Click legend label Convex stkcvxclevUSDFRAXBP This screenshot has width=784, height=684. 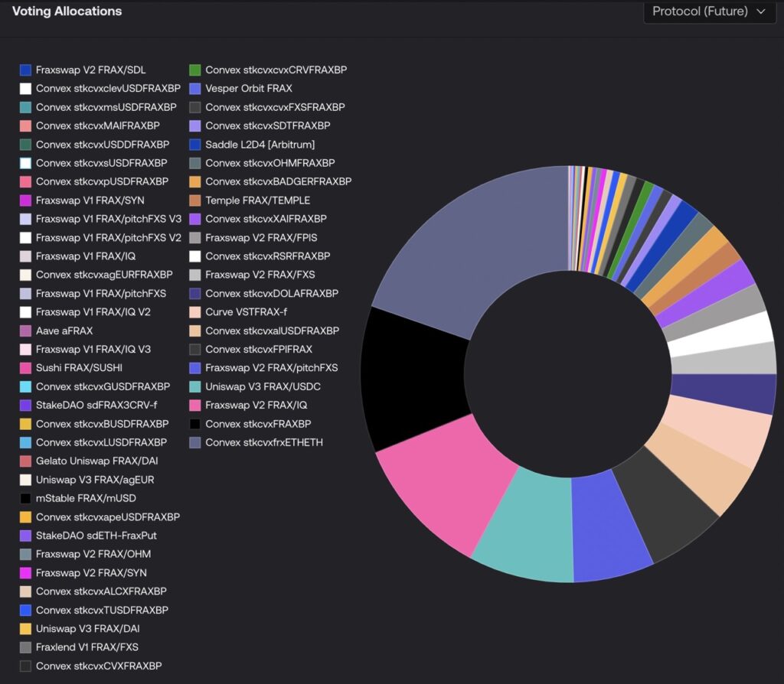(x=108, y=89)
